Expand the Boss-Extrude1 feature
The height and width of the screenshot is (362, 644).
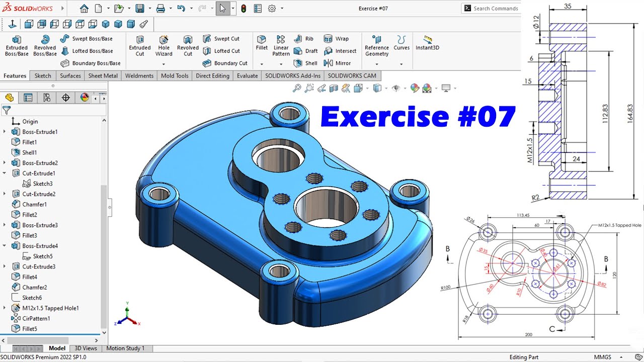tap(5, 132)
